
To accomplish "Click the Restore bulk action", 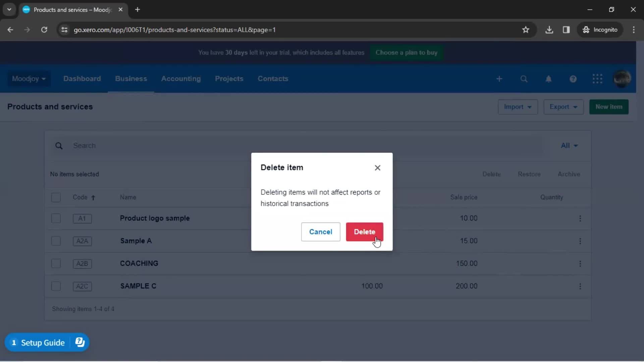I will [x=529, y=174].
